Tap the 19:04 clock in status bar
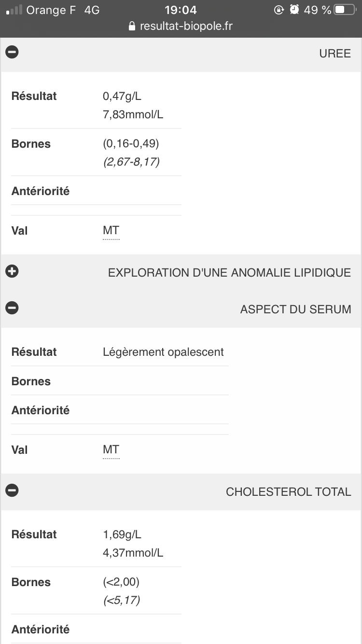Image resolution: width=362 pixels, height=644 pixels. 181,10
